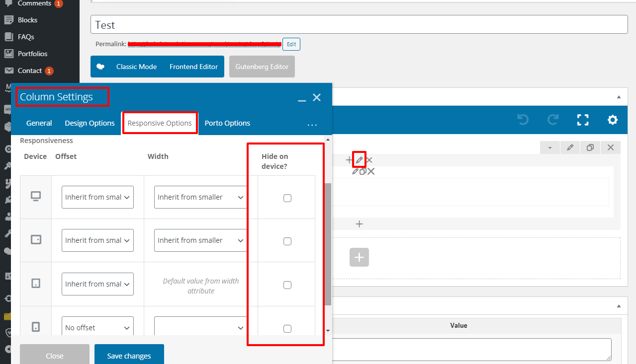Check Hide on device for desktop row
The width and height of the screenshot is (636, 364).
coord(287,198)
